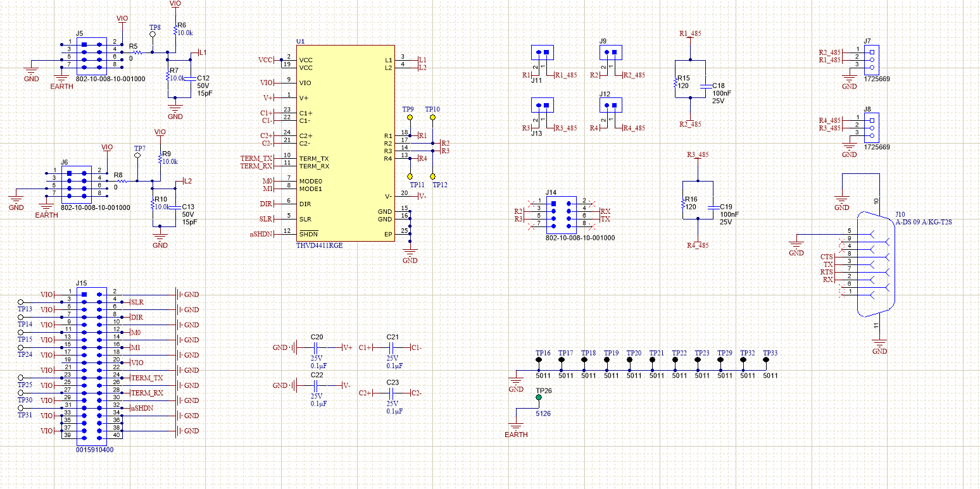
Task: Click the J10 DB9 connector symbol
Action: pos(876,263)
